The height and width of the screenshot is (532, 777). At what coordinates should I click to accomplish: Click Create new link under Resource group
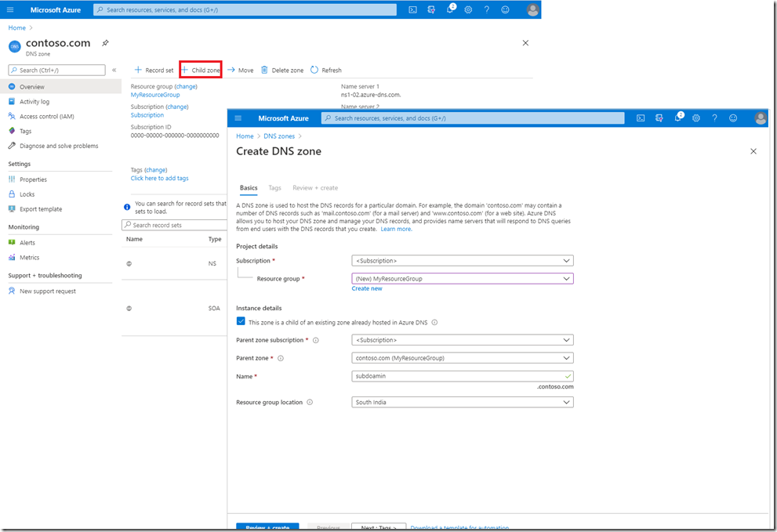(367, 289)
